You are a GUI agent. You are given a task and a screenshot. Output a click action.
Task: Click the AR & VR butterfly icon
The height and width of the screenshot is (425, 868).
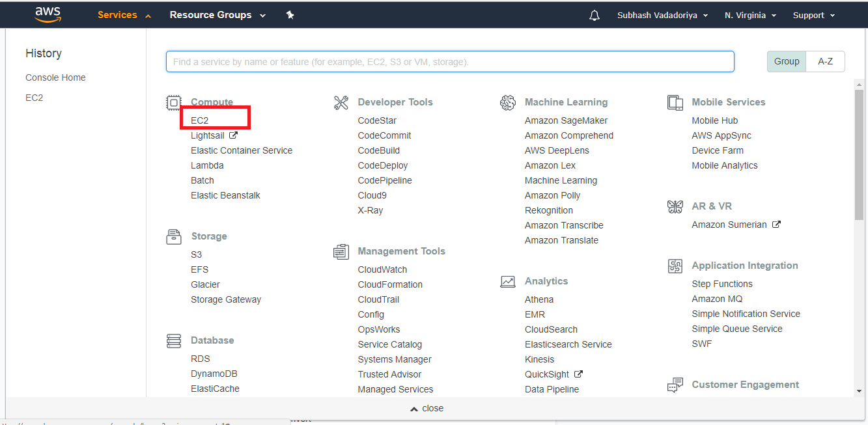(675, 206)
